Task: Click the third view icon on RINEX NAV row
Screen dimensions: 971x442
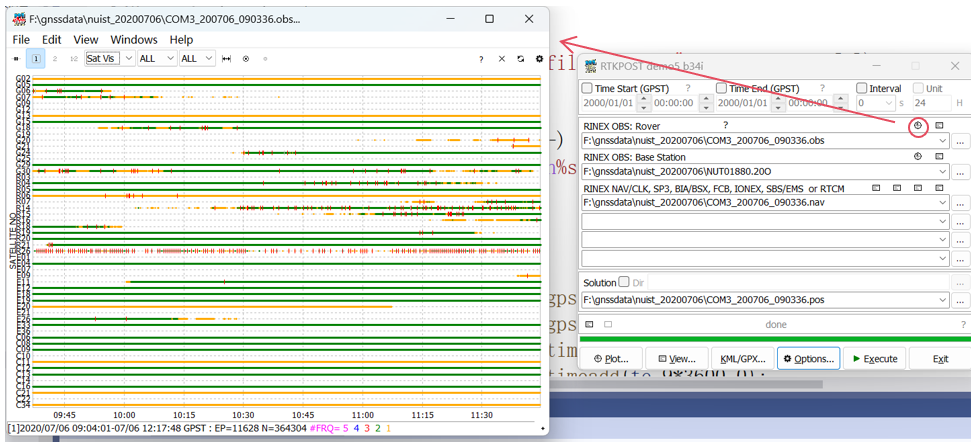Action: [918, 188]
